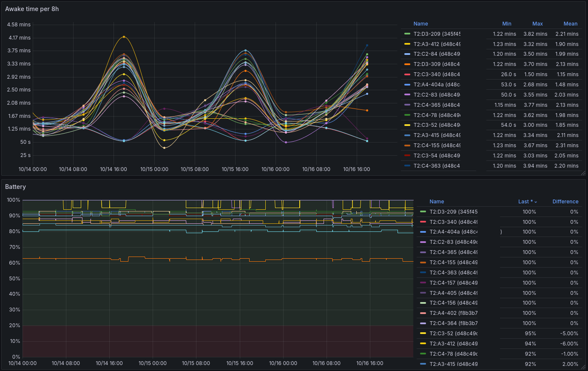Open the Awake time per 8h panel title menu
Screen dimensions: 588x371
[32, 9]
